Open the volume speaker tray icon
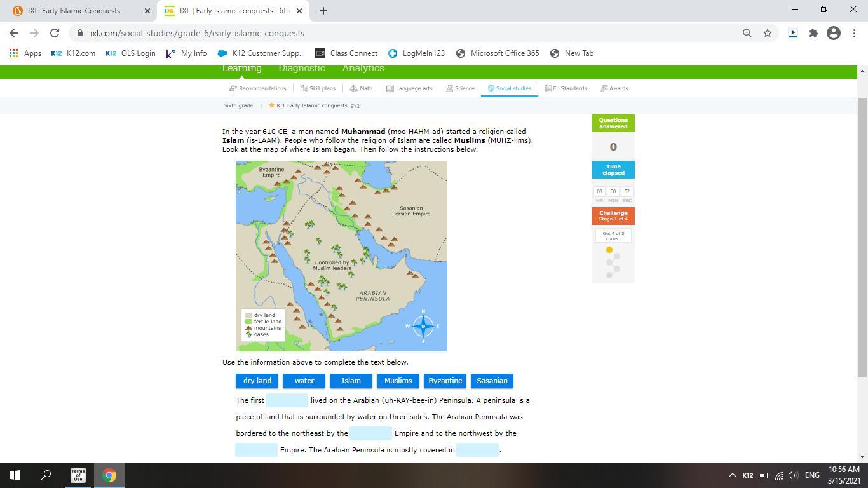 point(792,475)
